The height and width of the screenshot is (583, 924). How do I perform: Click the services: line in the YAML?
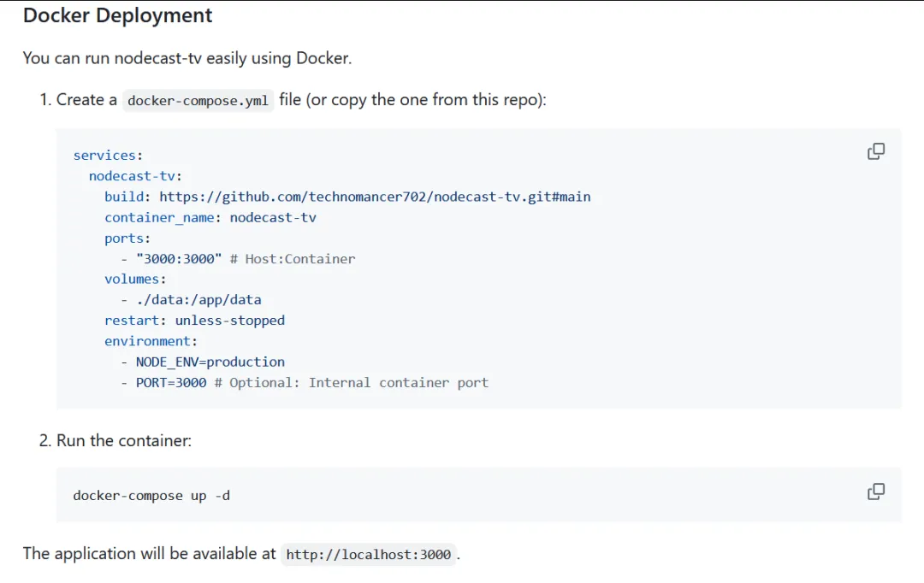pyautogui.click(x=108, y=156)
